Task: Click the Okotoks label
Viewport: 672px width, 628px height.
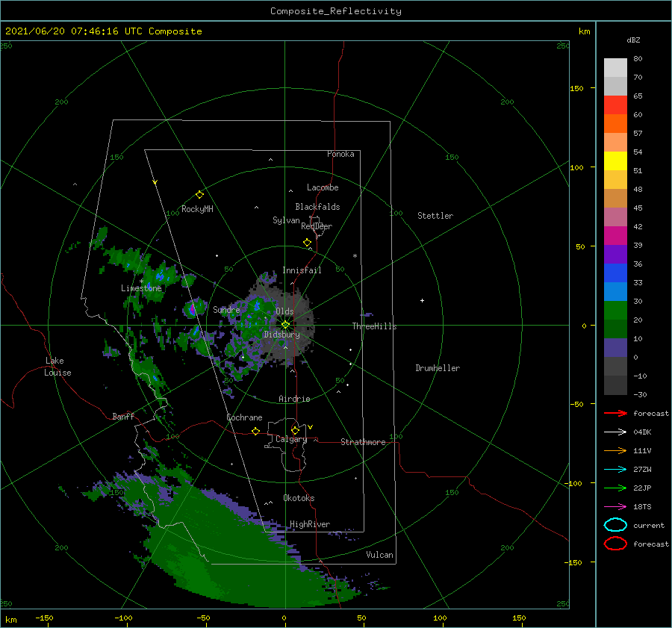Action: pos(299,497)
